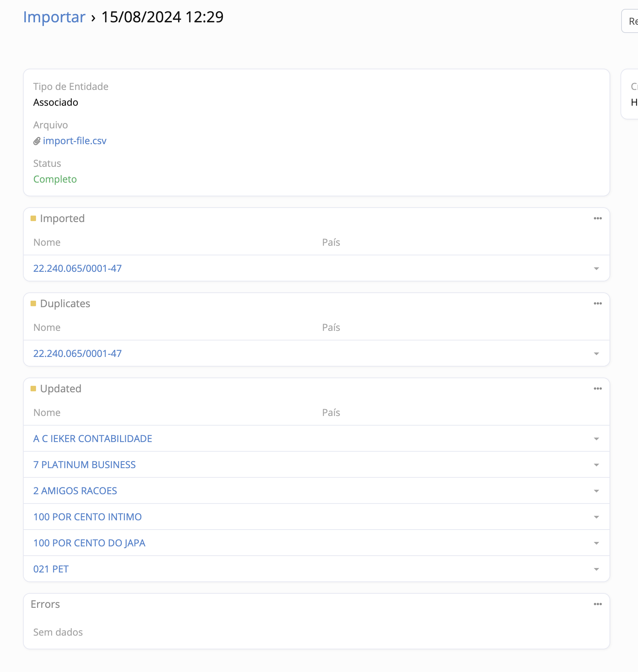Image resolution: width=638 pixels, height=672 pixels.
Task: Go back to Importar breadcrumb
Action: [54, 17]
